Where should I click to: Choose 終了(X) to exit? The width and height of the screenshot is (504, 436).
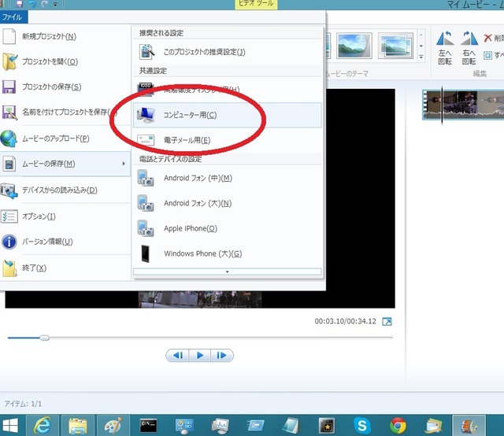(65, 268)
